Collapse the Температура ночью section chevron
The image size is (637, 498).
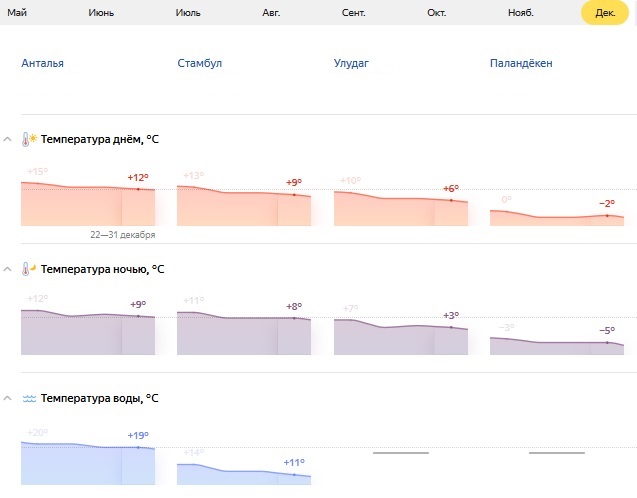coord(7,269)
